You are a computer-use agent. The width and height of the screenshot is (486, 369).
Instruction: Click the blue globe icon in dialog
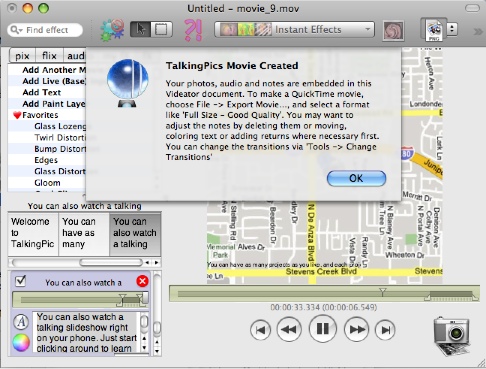click(127, 83)
